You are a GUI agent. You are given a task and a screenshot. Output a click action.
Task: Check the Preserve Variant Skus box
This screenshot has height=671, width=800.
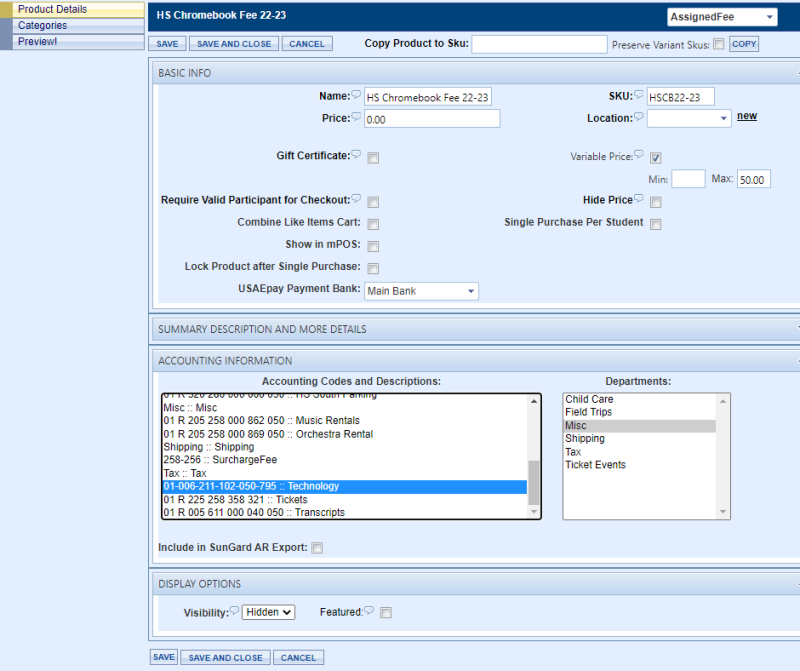[719, 44]
